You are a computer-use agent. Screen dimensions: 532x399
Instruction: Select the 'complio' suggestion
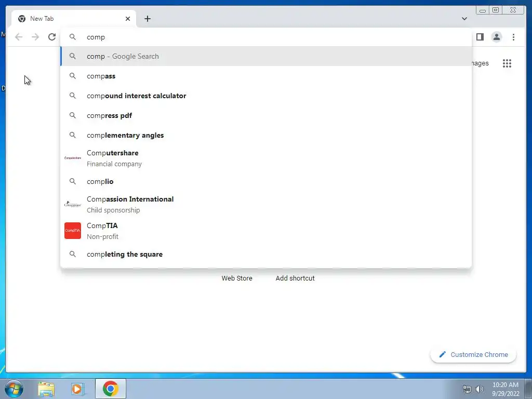(266, 181)
